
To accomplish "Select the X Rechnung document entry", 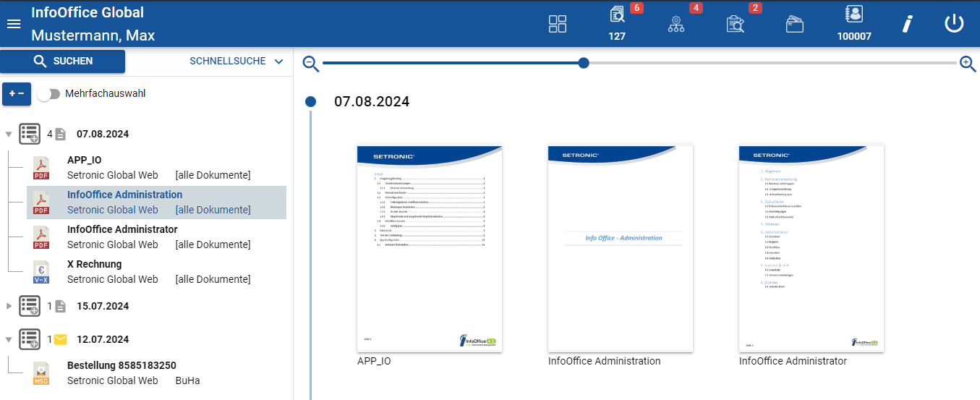I will tap(94, 265).
